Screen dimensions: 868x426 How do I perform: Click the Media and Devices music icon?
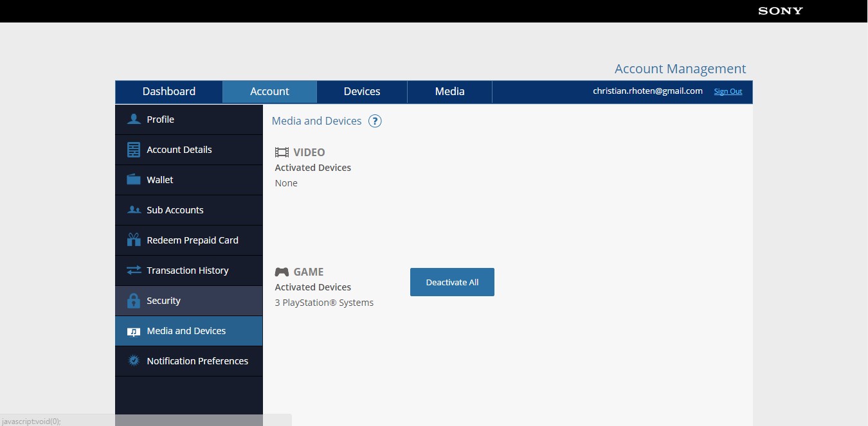[134, 332]
